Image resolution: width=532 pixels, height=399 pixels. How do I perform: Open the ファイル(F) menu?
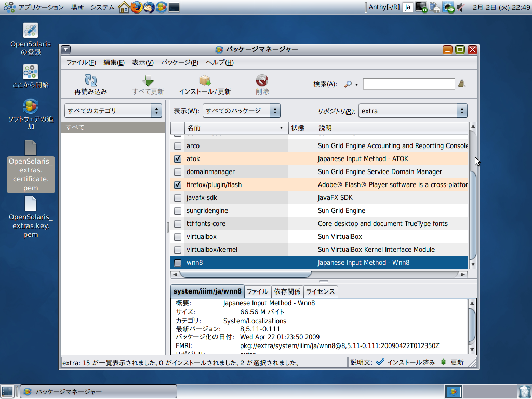(x=81, y=62)
